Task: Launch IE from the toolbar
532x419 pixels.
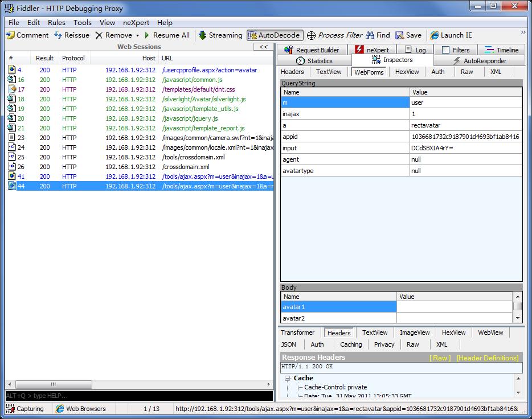Action: 435,35
